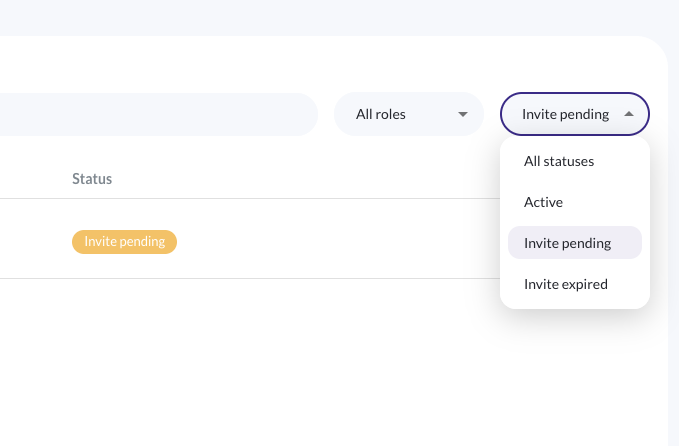Click the table row with pending invite

pyautogui.click(x=300, y=240)
